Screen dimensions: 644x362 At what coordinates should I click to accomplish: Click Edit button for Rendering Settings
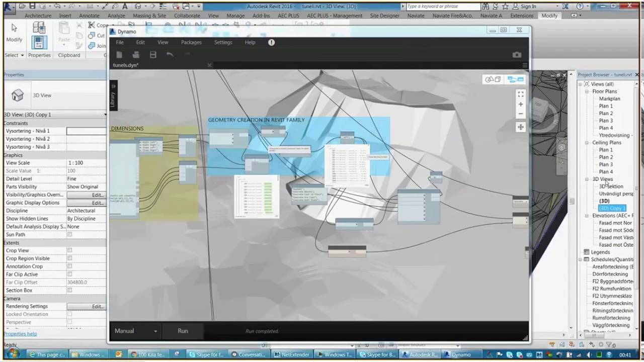click(86, 306)
